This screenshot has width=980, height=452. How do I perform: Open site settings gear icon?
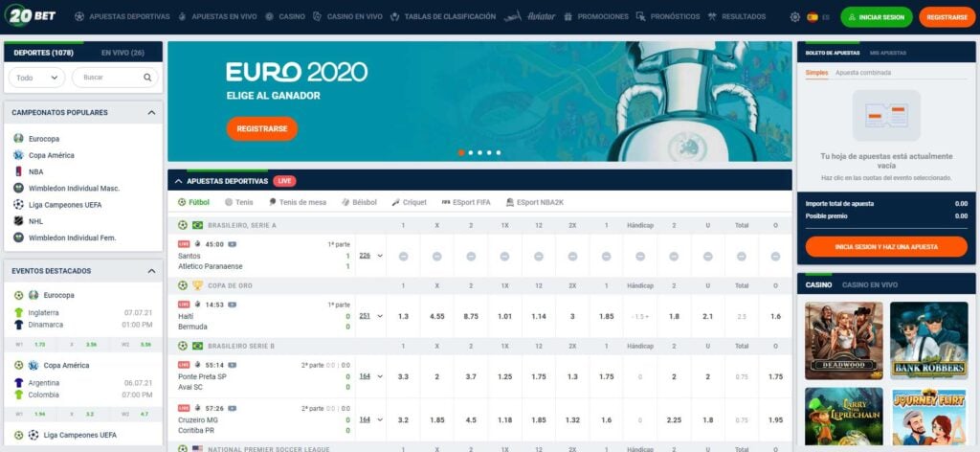[x=795, y=17]
